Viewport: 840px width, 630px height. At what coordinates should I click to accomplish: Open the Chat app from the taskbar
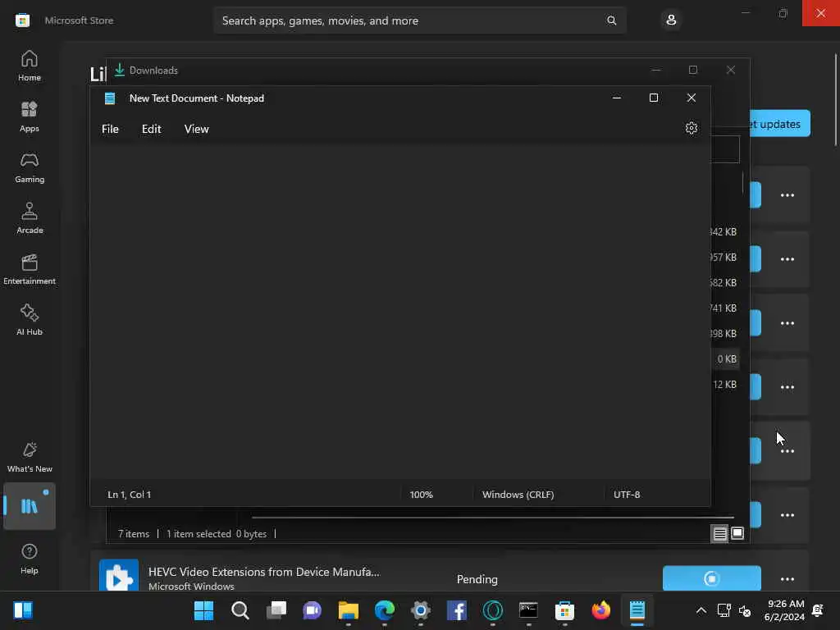[313, 610]
